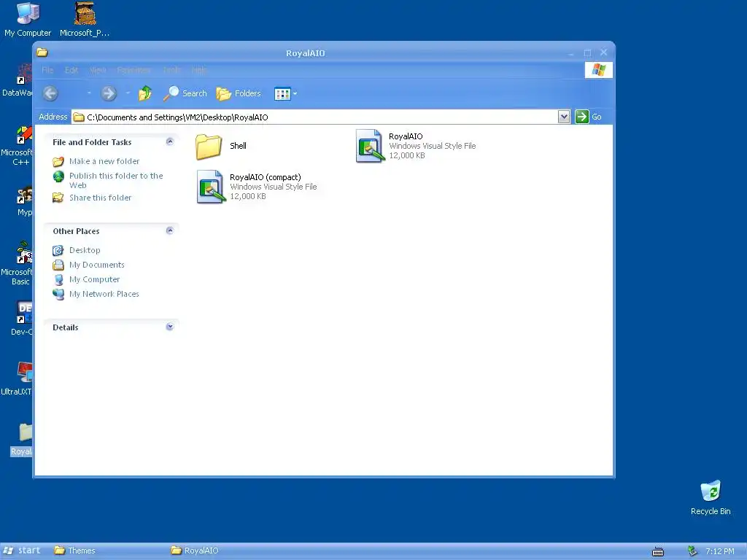
Task: Select the RoyalAIO (compact) style file
Action: click(257, 187)
